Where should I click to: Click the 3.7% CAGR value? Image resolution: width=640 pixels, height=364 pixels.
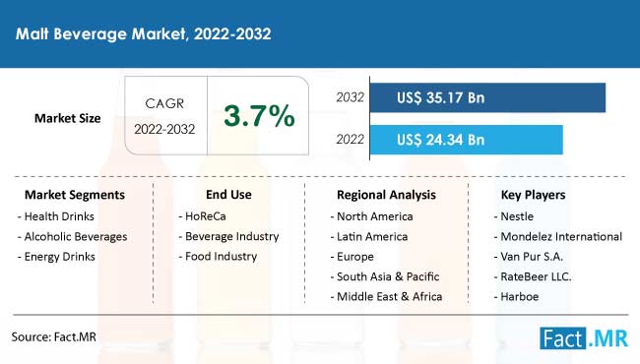point(259,116)
